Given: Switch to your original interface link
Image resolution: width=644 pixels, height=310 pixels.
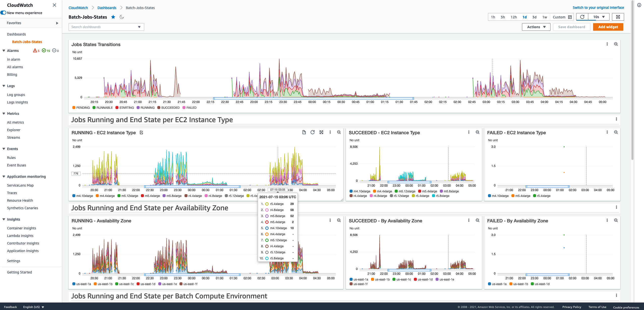Looking at the screenshot, I should click(x=598, y=8).
